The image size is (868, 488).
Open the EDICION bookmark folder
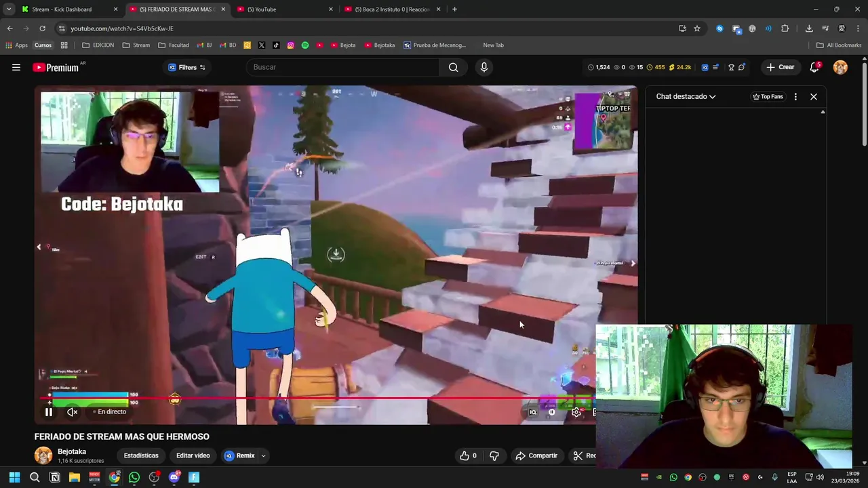click(x=98, y=45)
